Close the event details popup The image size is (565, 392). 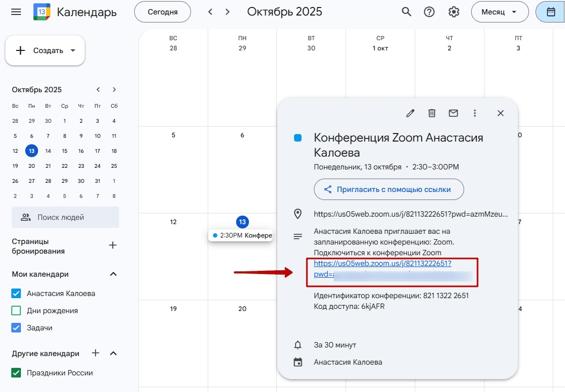(x=501, y=113)
